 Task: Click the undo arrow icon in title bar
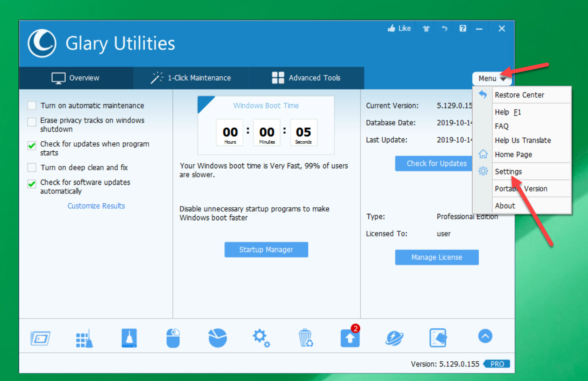[444, 28]
